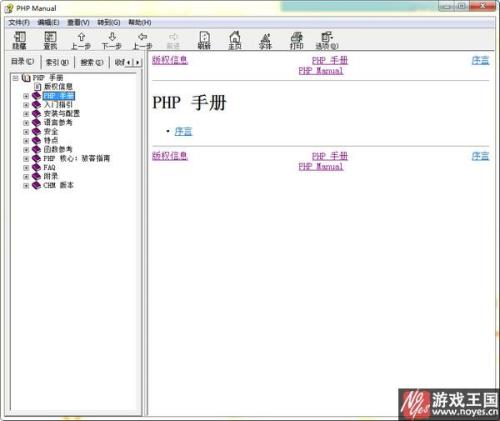
Task: Open the 转到(G) menu
Action: (109, 23)
